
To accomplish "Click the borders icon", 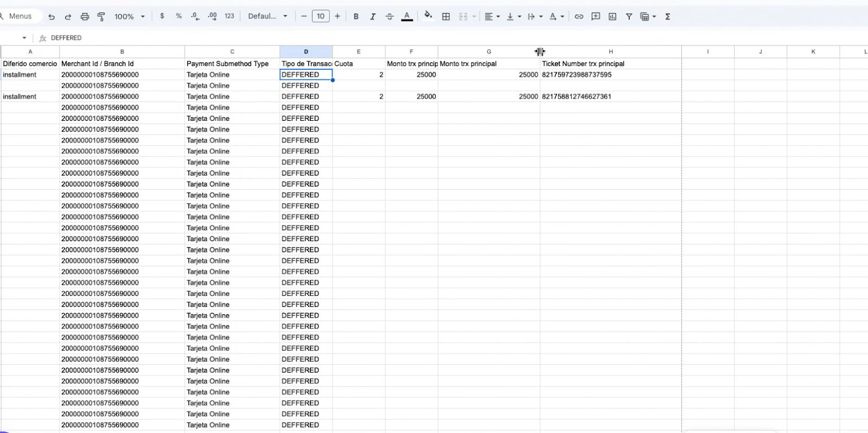I will (x=446, y=17).
